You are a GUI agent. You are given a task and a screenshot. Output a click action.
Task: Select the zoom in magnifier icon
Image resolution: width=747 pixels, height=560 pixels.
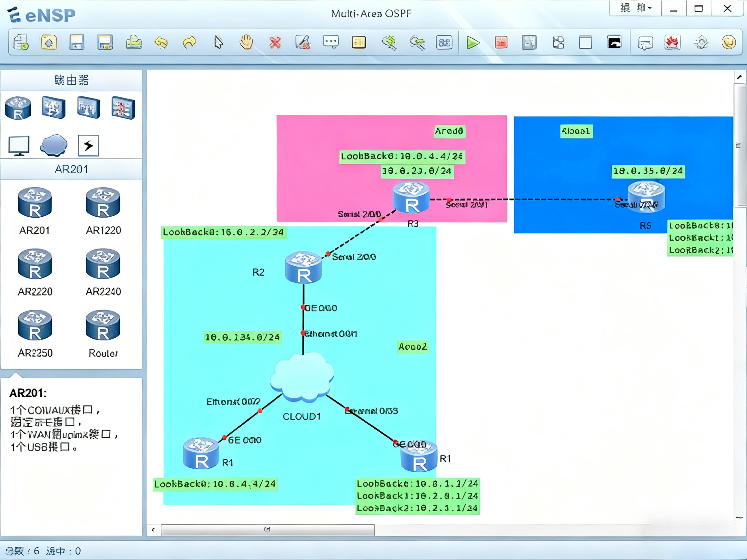coord(389,42)
